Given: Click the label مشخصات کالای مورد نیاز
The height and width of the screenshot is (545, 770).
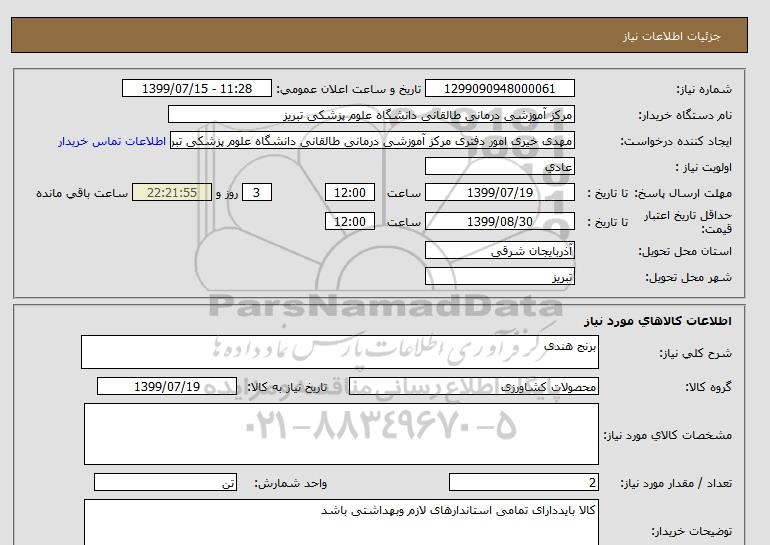Looking at the screenshot, I should coord(668,435).
